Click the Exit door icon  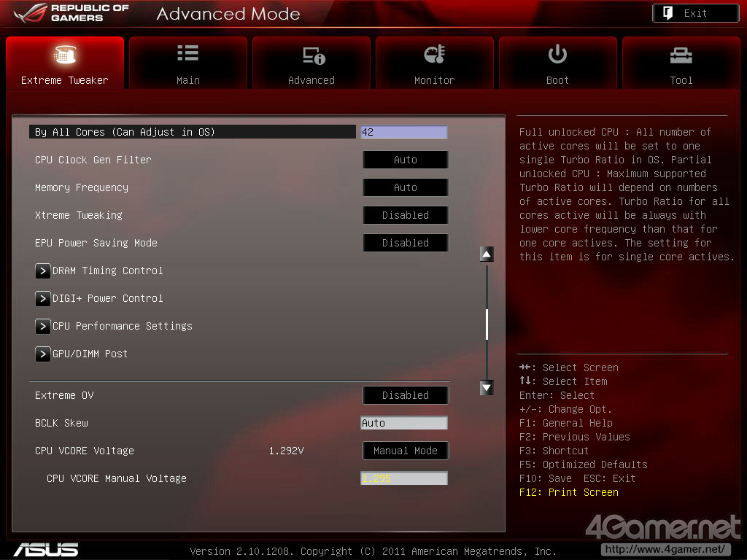pyautogui.click(x=668, y=13)
